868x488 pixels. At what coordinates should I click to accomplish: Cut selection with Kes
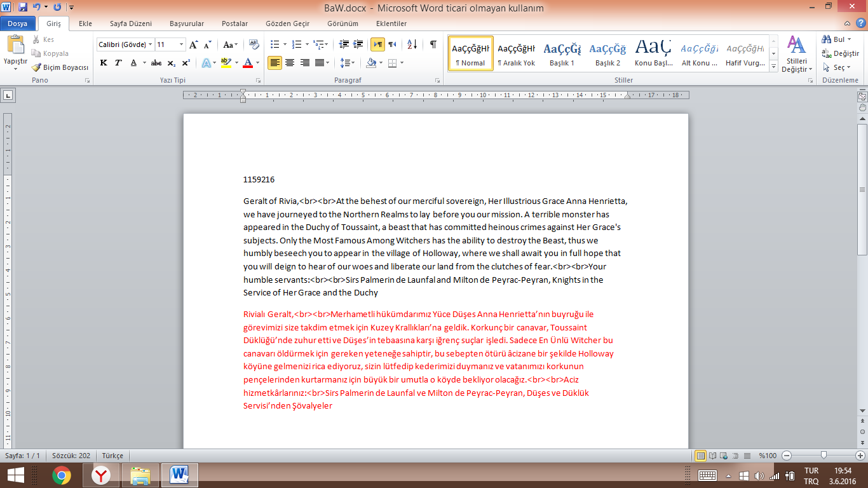click(x=43, y=39)
